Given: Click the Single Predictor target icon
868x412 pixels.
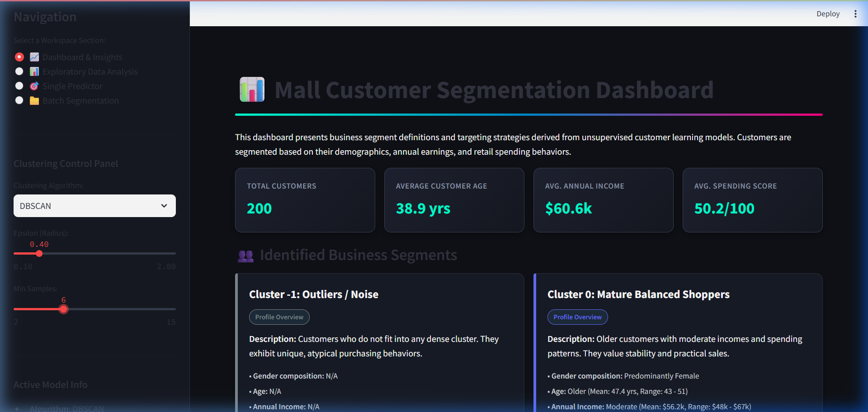Looking at the screenshot, I should [34, 86].
